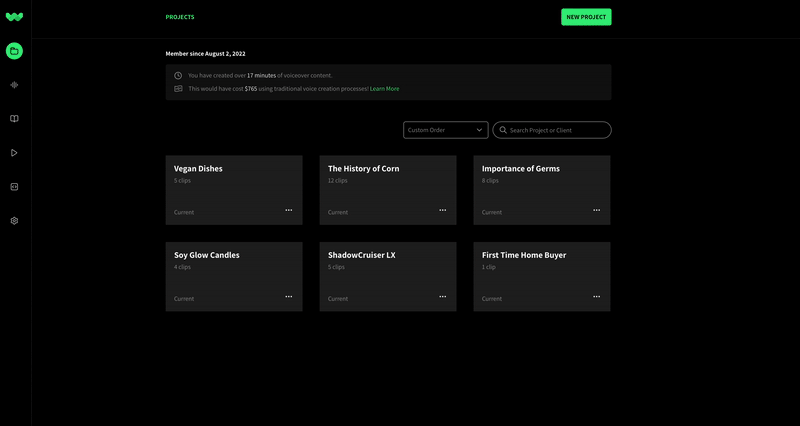
Task: Open the settings hexagon sidebar icon
Action: coord(14,220)
